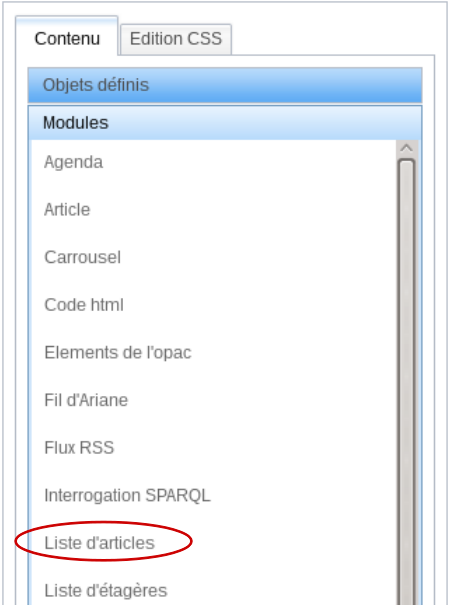Screen dimensions: 450x605
Task: Choose the Article module entry
Action: (x=67, y=210)
